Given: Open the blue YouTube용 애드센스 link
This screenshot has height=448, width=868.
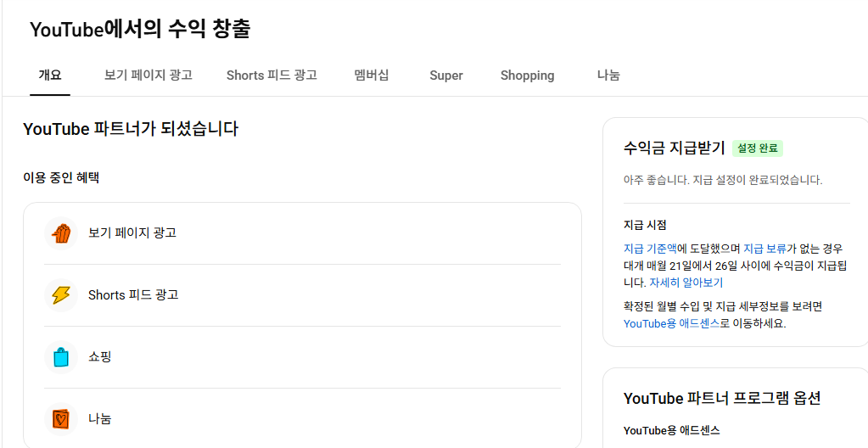Looking at the screenshot, I should tap(671, 323).
